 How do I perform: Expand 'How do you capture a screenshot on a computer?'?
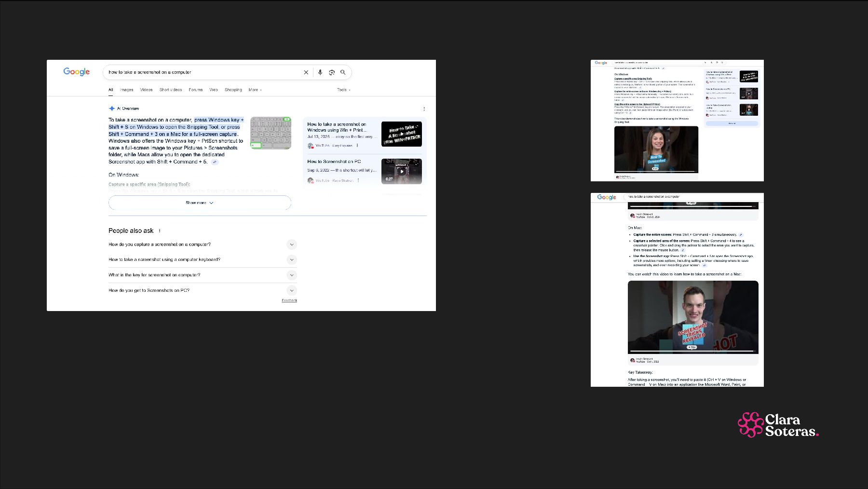[291, 244]
